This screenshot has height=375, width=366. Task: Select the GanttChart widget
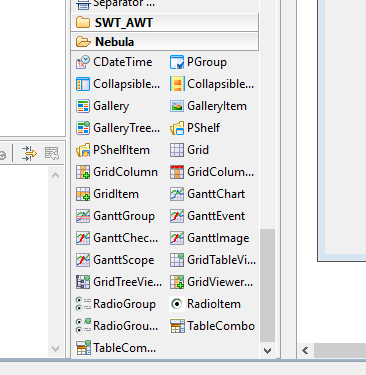coord(208,194)
